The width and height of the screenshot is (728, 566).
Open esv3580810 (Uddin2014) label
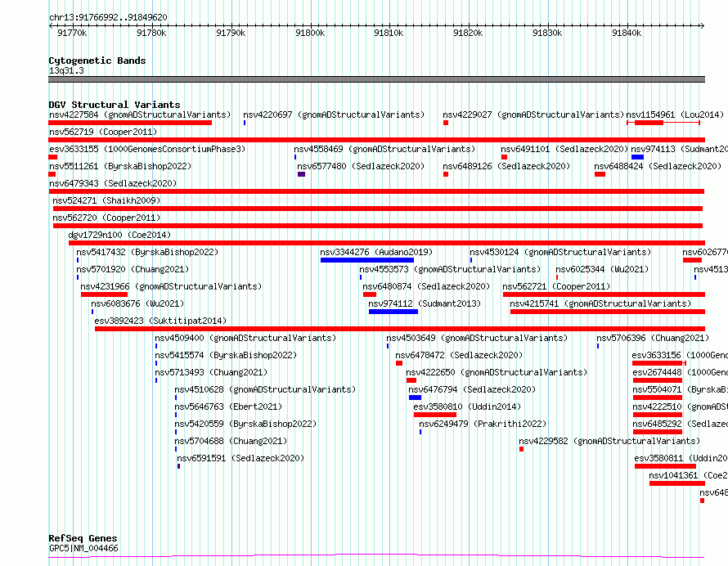tap(467, 407)
